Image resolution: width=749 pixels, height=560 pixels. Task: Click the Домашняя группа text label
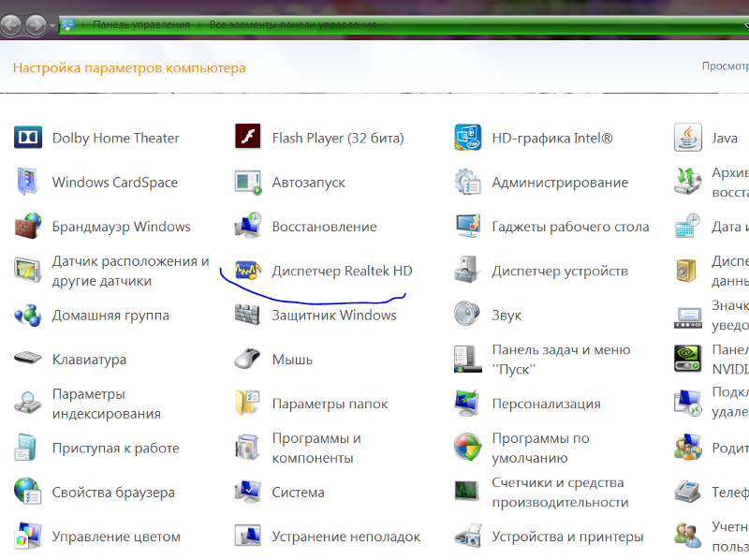tap(110, 316)
